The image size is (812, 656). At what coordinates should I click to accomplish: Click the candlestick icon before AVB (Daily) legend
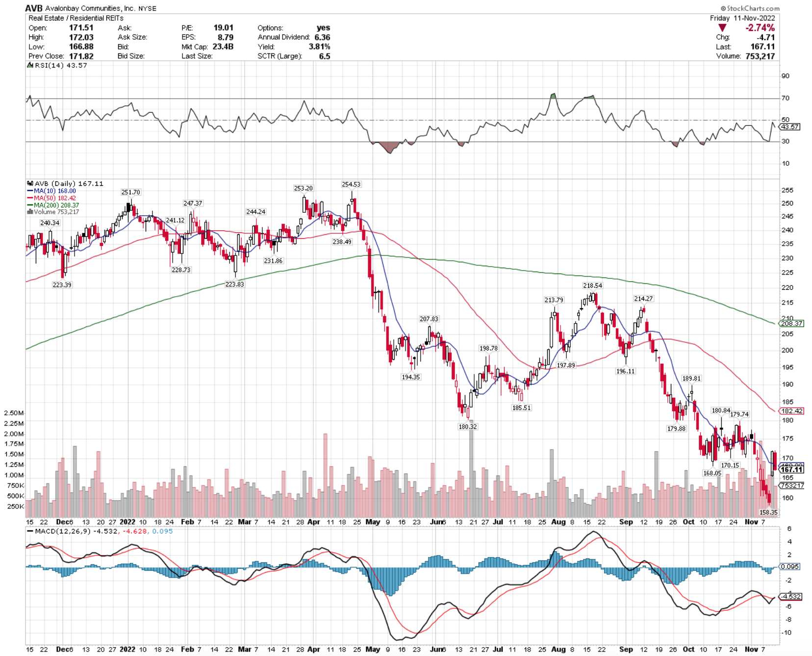(30, 183)
